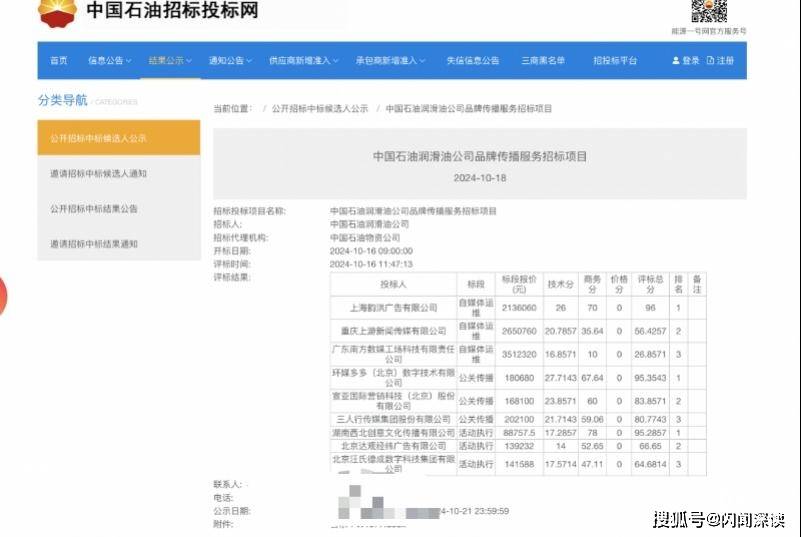Click the bid price 180680
Screen dimensions: 801x537
519,378
